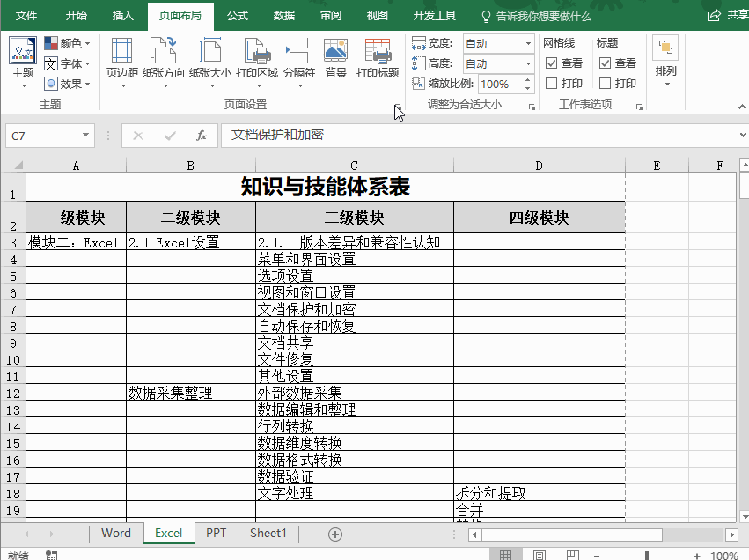This screenshot has width=749, height=560.
Task: Click the horizontal scrollbar right arrow
Action: 731,534
